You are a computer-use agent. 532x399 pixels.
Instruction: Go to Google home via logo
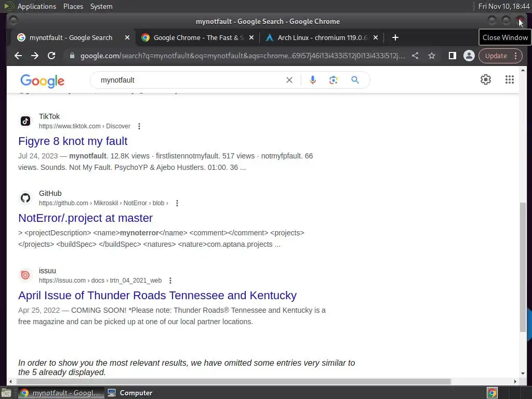[43, 81]
